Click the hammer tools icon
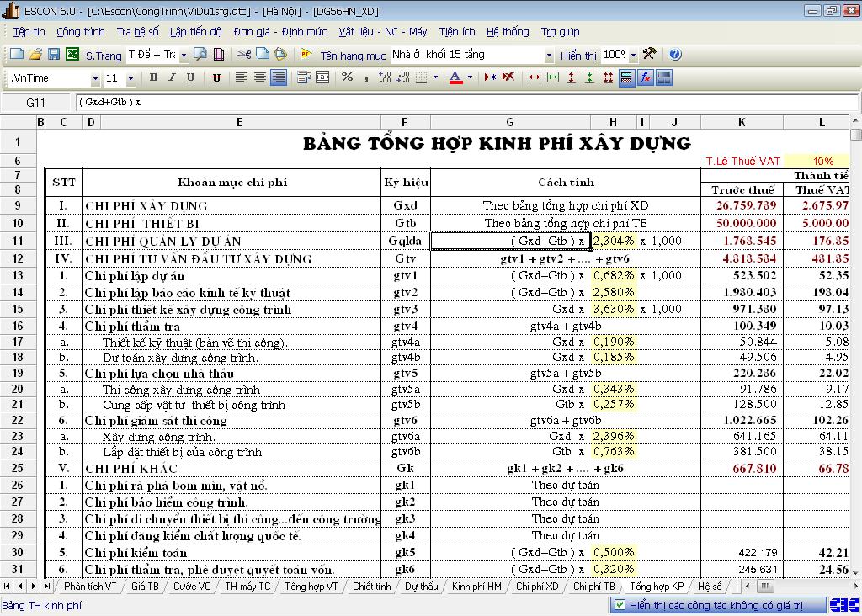862x616 pixels. pyautogui.click(x=649, y=54)
